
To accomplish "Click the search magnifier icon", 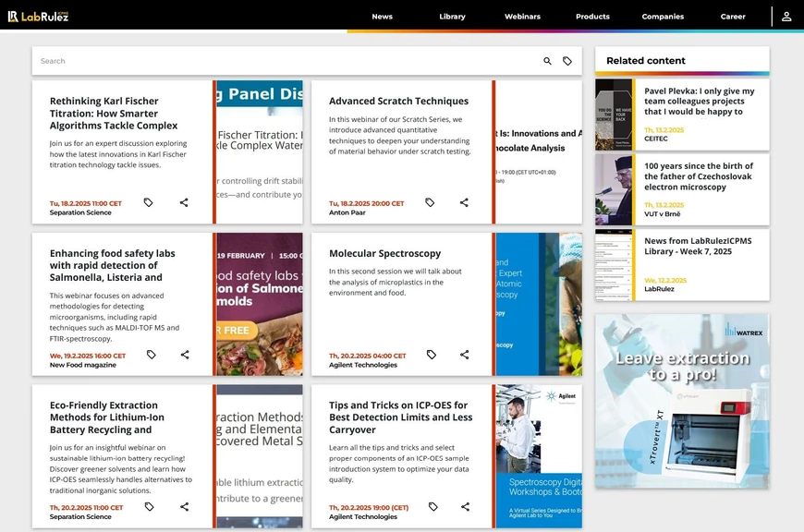I will point(547,61).
